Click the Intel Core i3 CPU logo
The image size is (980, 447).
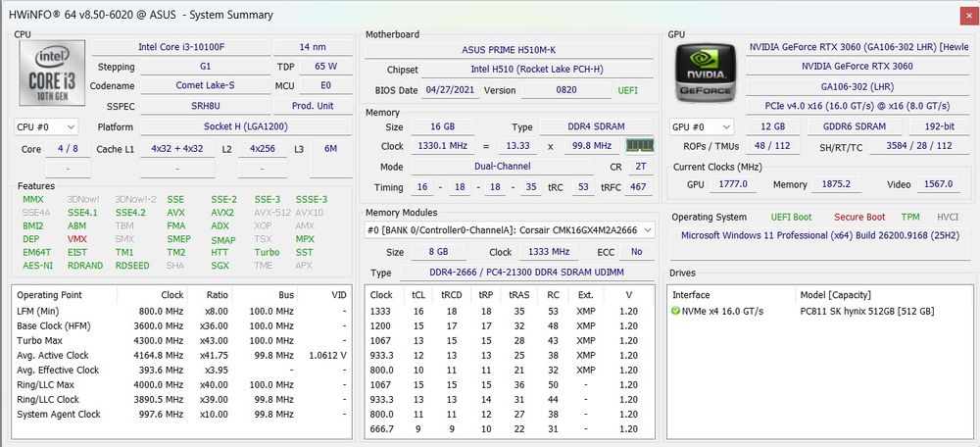pos(52,74)
